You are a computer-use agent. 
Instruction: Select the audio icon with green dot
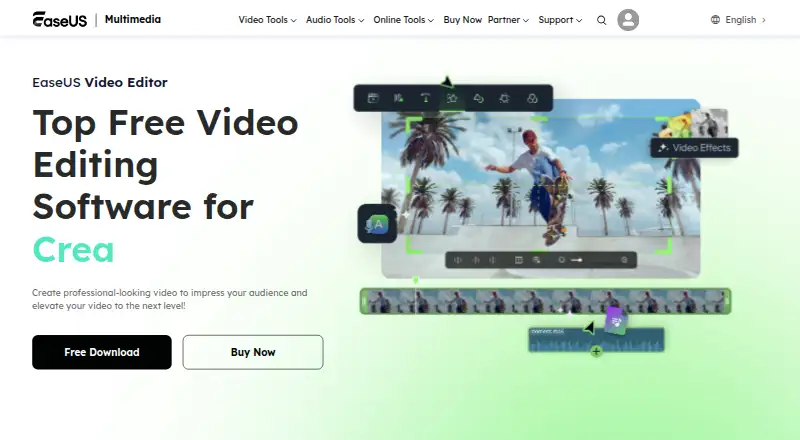point(399,98)
